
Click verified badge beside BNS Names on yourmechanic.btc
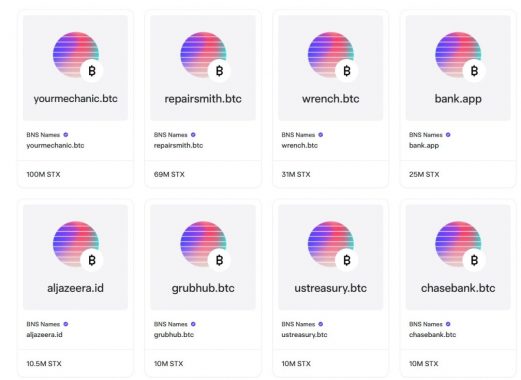tap(66, 135)
